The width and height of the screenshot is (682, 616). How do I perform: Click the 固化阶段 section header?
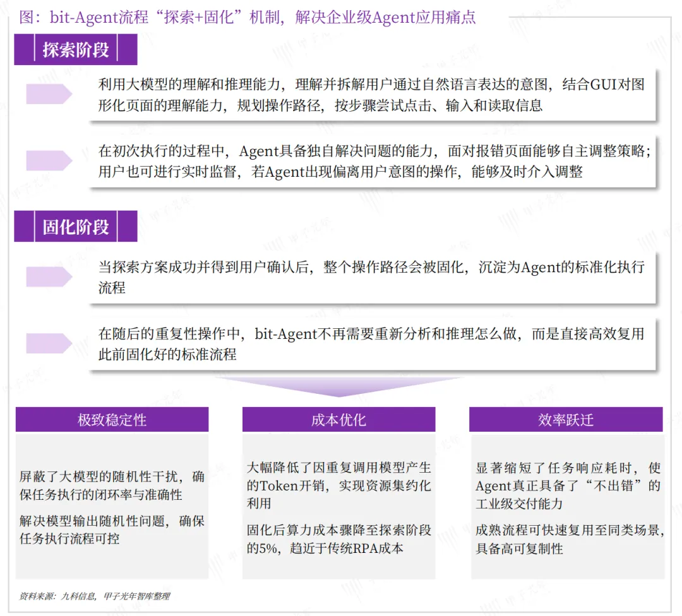coord(76,226)
